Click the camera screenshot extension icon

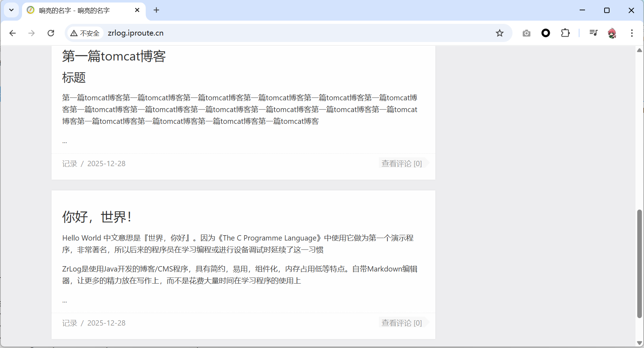[x=526, y=33]
